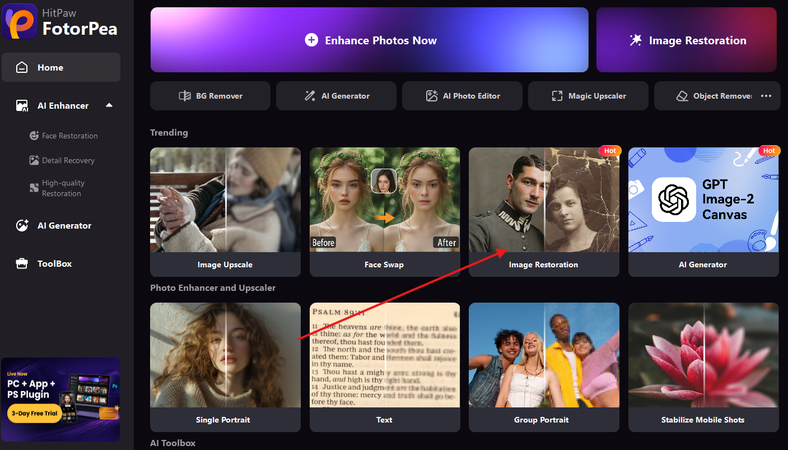788x450 pixels.
Task: Open the three-dots more tools menu
Action: (x=766, y=96)
